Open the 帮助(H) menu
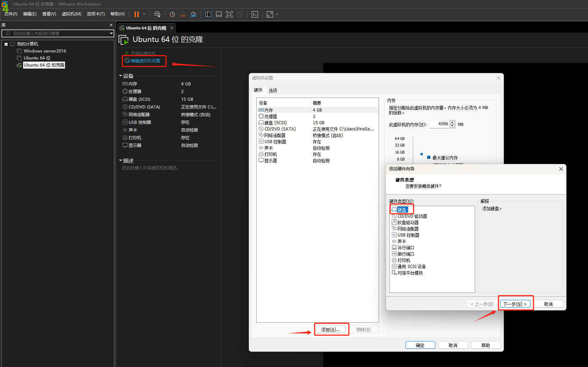Screen dimensions: 588x367 (x=117, y=14)
